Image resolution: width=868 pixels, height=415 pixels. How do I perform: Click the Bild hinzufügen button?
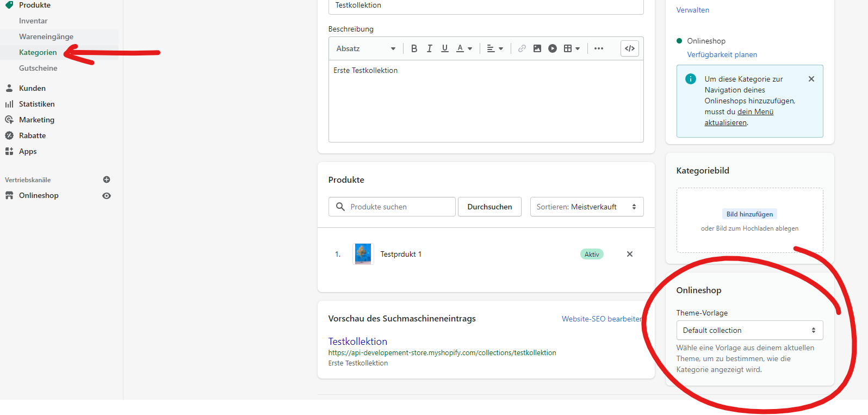(x=749, y=214)
